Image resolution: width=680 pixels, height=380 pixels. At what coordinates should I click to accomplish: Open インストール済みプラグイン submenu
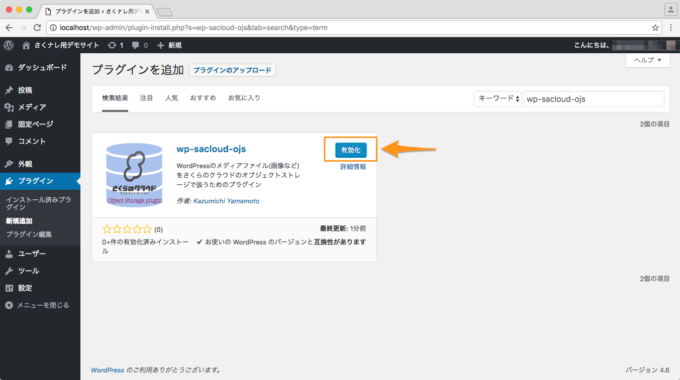click(38, 203)
